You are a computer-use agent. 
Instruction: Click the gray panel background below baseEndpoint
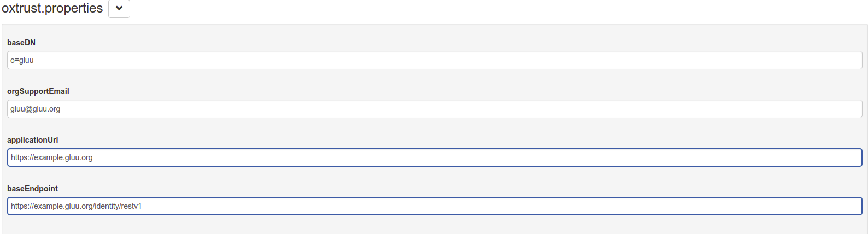point(435,225)
